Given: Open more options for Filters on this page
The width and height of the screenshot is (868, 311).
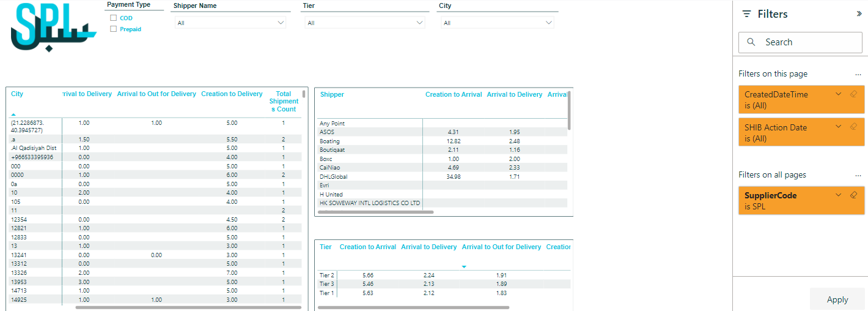Looking at the screenshot, I should (x=858, y=74).
